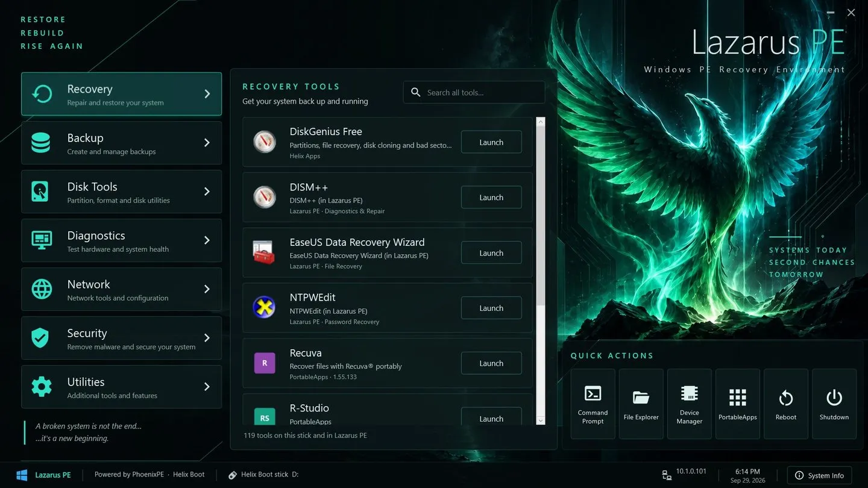Launch Recuva
This screenshot has width=868, height=488.
click(491, 363)
